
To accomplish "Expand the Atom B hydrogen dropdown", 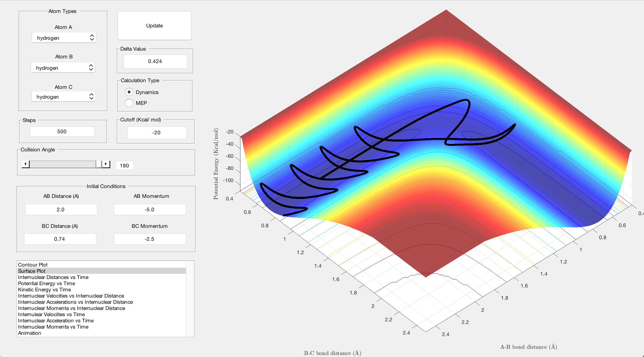I will [x=63, y=68].
